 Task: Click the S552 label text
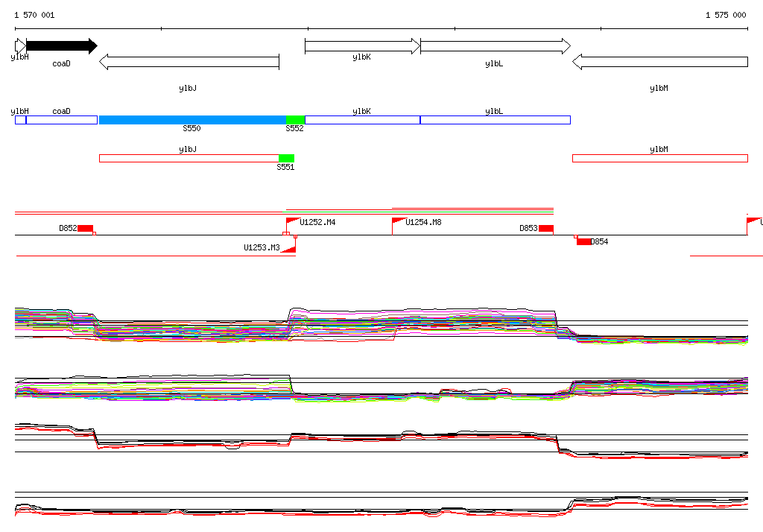tap(294, 128)
